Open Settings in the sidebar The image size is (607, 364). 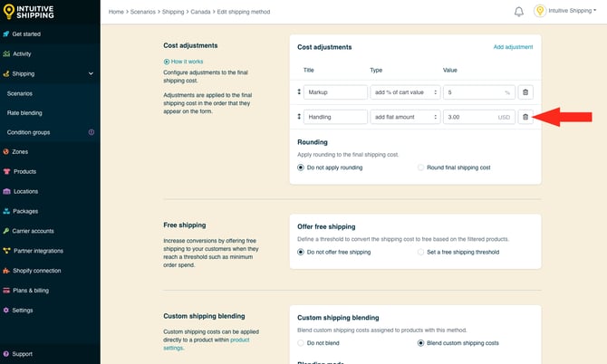(22, 311)
